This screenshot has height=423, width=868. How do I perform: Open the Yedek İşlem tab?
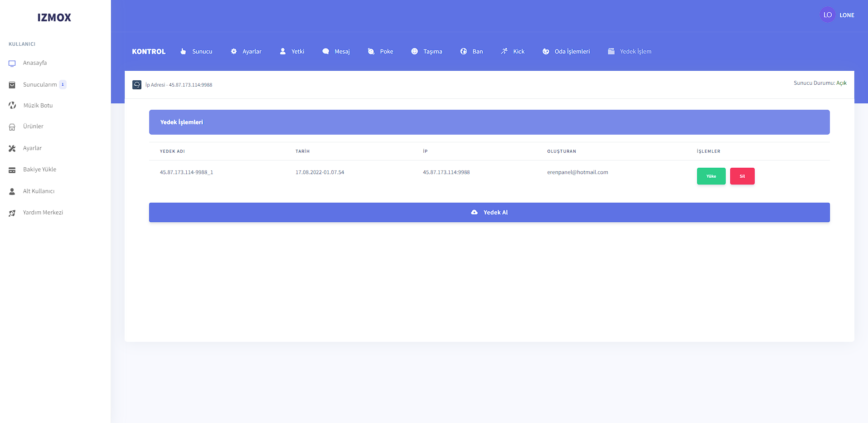630,52
